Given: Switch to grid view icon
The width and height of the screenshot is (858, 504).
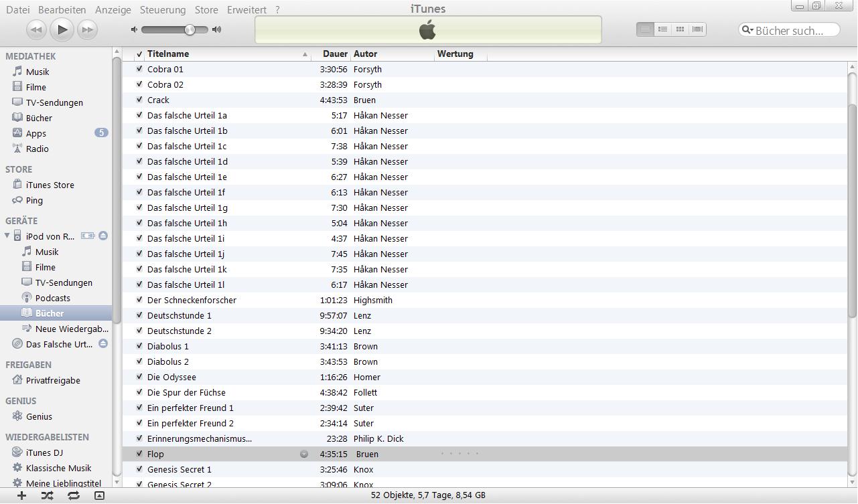Looking at the screenshot, I should [680, 29].
